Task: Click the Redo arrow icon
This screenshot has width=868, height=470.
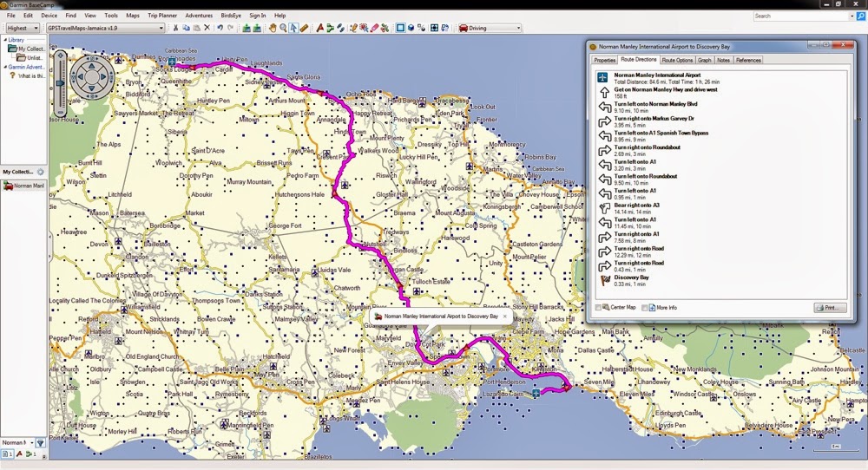Action: 230,28
